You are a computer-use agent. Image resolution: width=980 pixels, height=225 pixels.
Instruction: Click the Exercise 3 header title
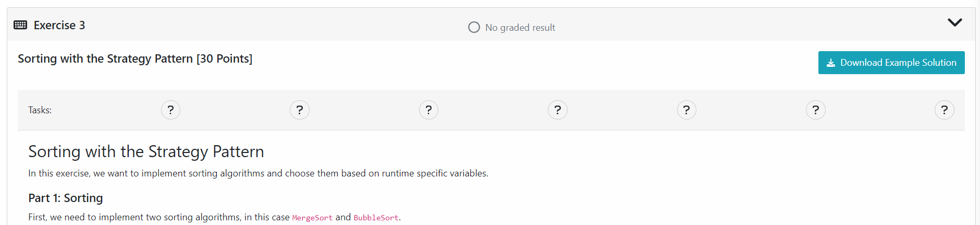pos(59,25)
